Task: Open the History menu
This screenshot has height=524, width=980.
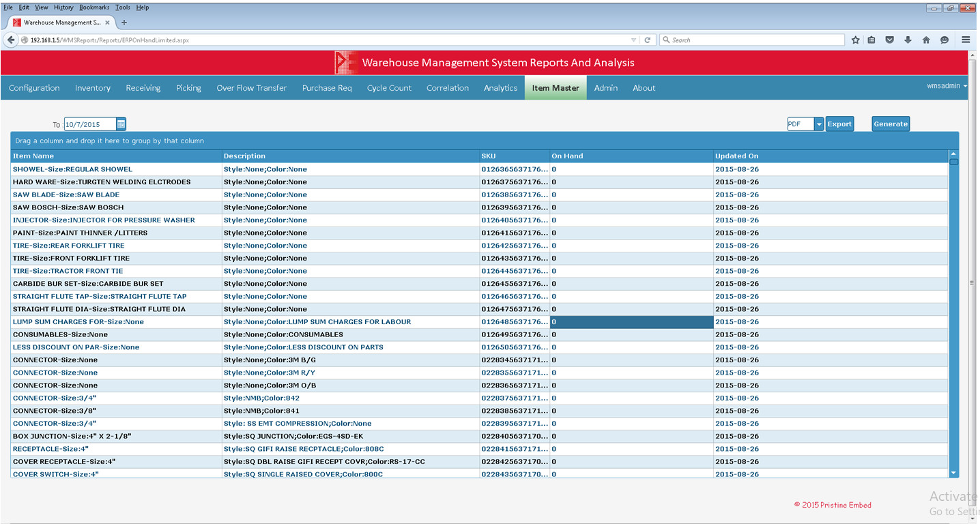Action: (63, 7)
